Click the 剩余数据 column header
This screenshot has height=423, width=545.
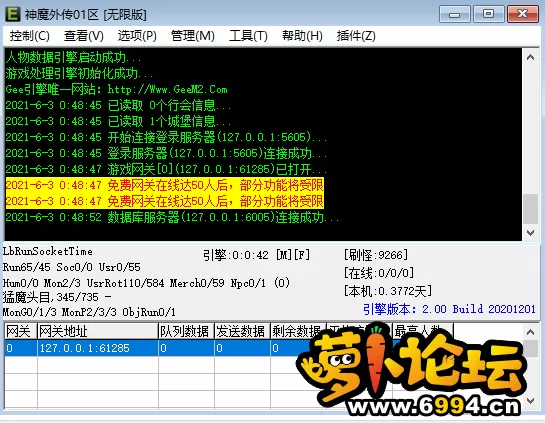pyautogui.click(x=298, y=331)
